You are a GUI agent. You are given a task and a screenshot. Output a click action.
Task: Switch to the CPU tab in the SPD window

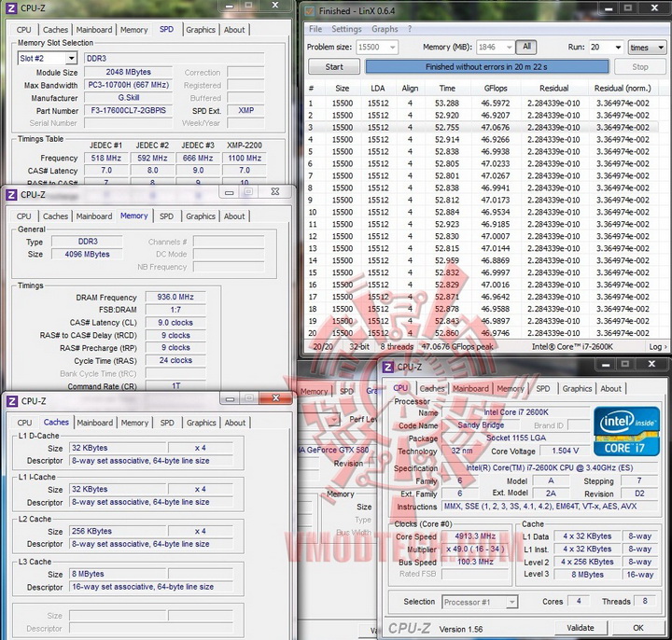click(24, 30)
